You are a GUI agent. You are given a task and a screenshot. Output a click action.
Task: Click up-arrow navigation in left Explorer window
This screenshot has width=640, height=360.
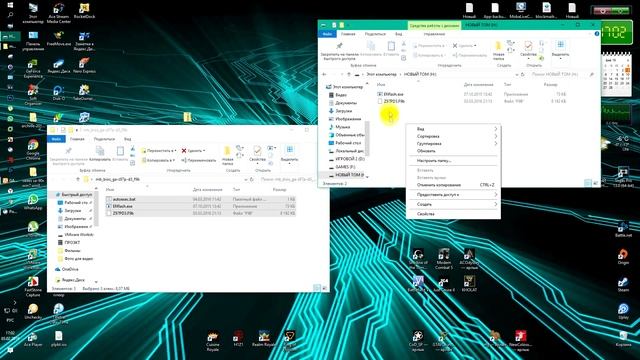pos(78,179)
